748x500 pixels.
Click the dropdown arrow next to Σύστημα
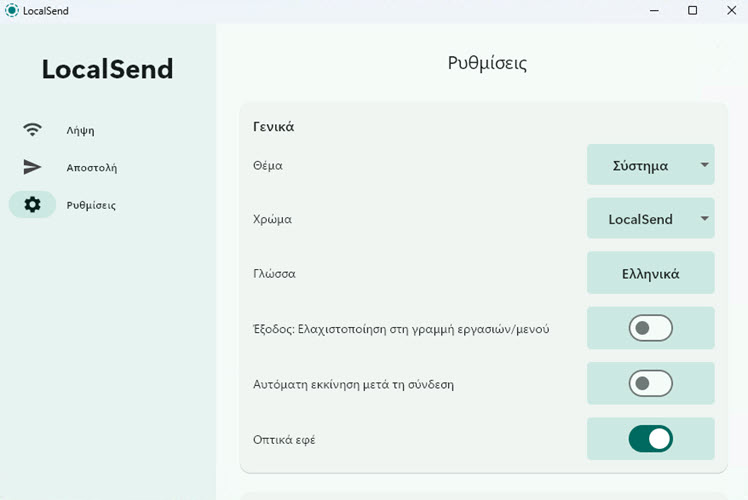tap(704, 165)
